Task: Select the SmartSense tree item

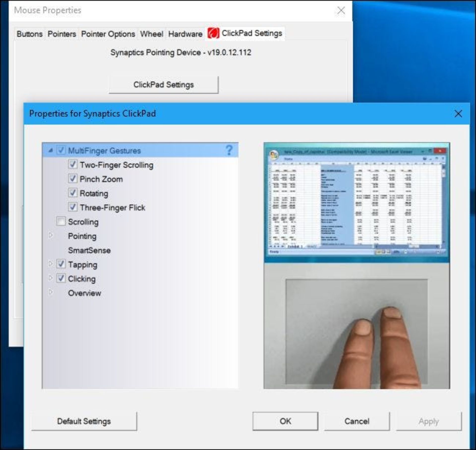Action: click(89, 250)
